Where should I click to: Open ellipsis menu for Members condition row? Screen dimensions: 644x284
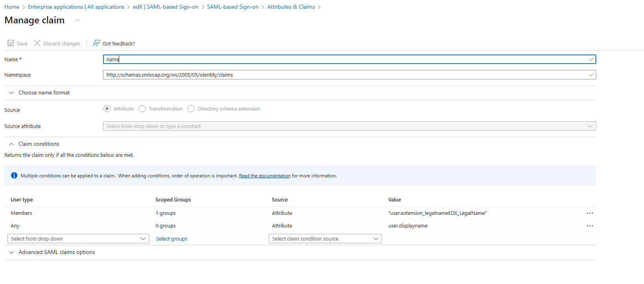coord(590,213)
